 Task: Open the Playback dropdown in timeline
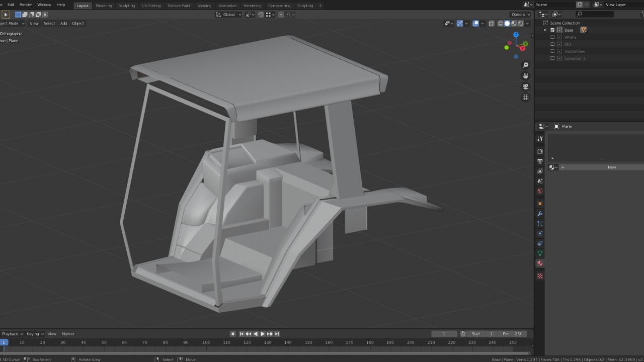click(12, 334)
